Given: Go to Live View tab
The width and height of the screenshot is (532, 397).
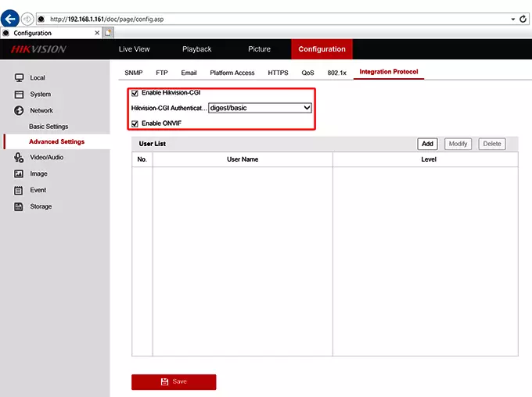Looking at the screenshot, I should point(134,49).
